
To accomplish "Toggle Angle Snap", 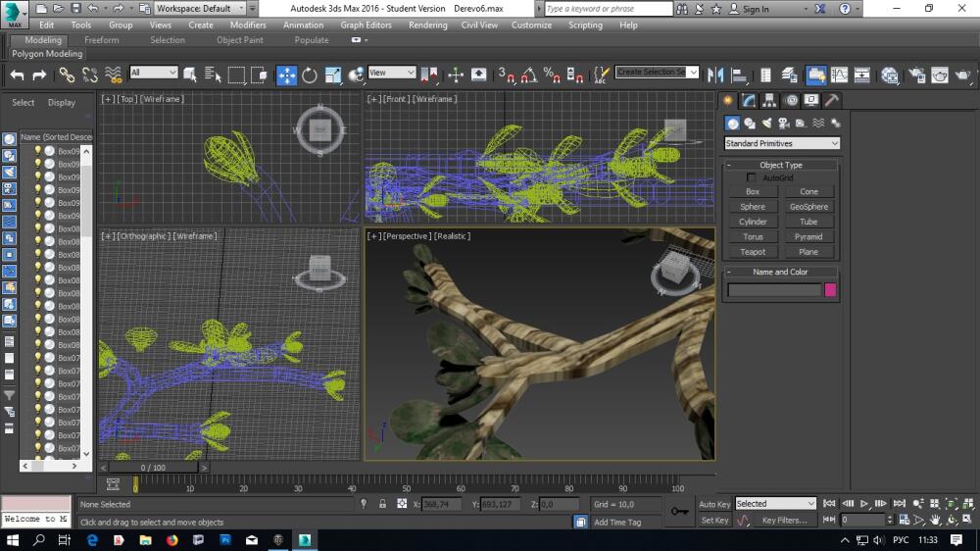I will 529,75.
